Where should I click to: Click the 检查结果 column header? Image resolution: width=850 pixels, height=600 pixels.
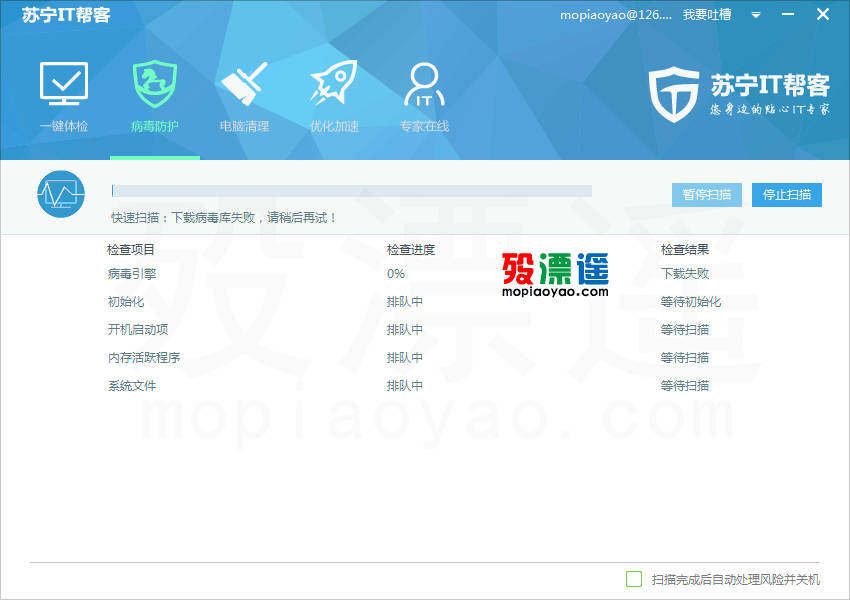685,249
